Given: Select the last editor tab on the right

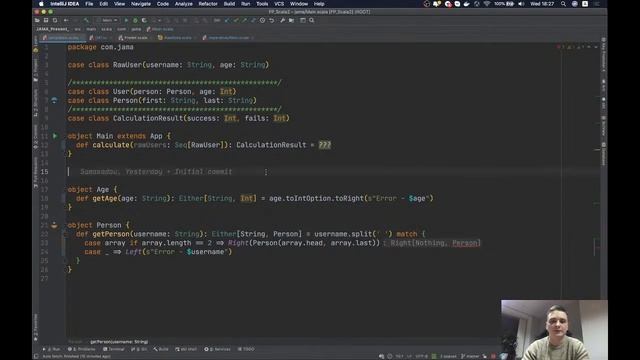Looking at the screenshot, I should coord(227,38).
